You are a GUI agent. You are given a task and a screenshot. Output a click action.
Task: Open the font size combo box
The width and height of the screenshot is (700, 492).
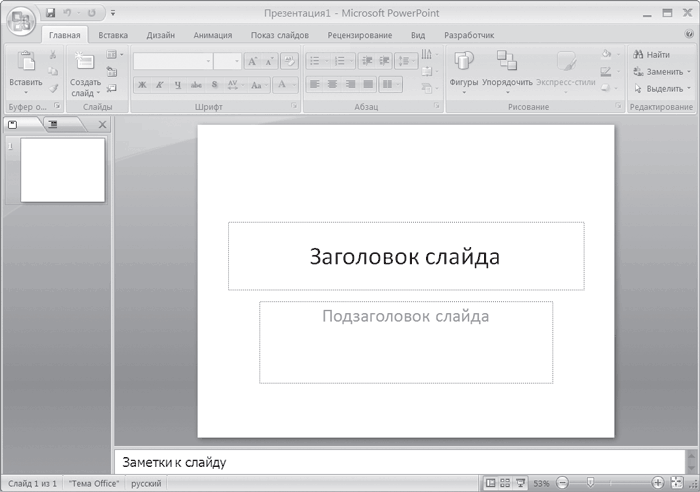(x=227, y=61)
